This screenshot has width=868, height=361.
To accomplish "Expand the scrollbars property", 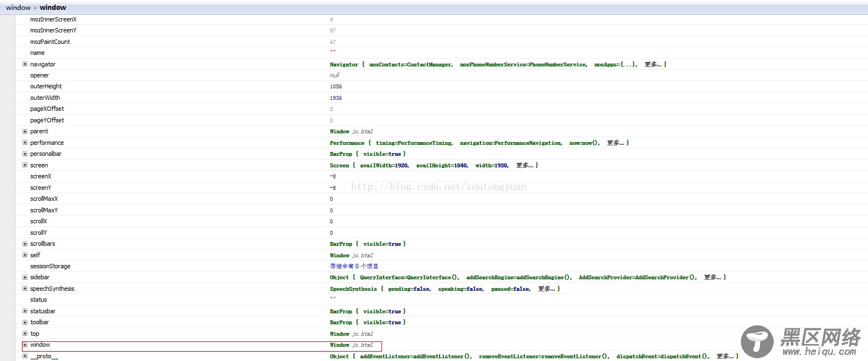I will tap(25, 244).
